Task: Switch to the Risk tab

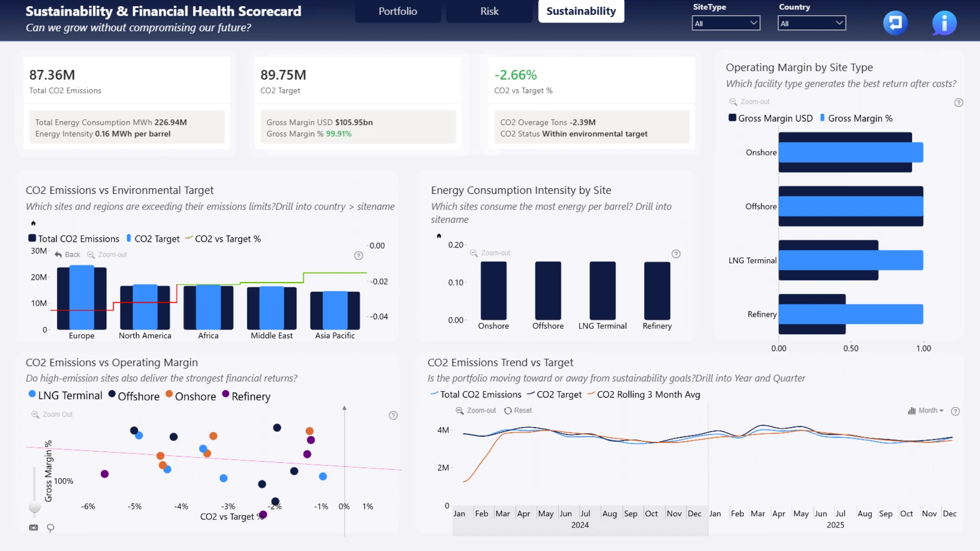Action: [x=489, y=11]
